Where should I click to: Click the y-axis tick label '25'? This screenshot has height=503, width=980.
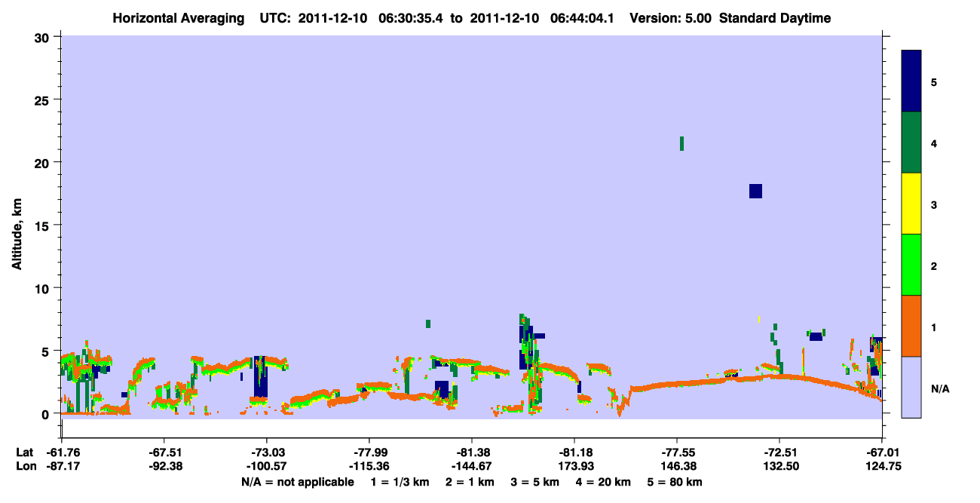pos(44,100)
